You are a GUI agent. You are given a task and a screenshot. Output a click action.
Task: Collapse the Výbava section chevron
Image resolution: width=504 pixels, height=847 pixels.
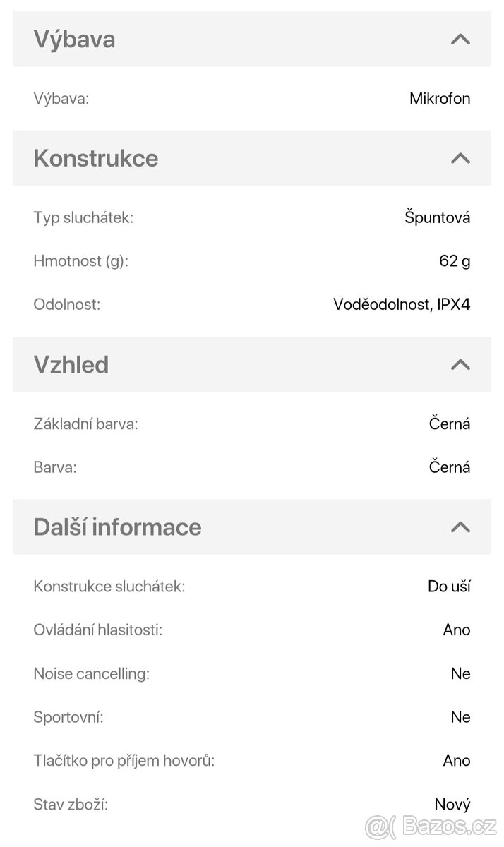460,40
